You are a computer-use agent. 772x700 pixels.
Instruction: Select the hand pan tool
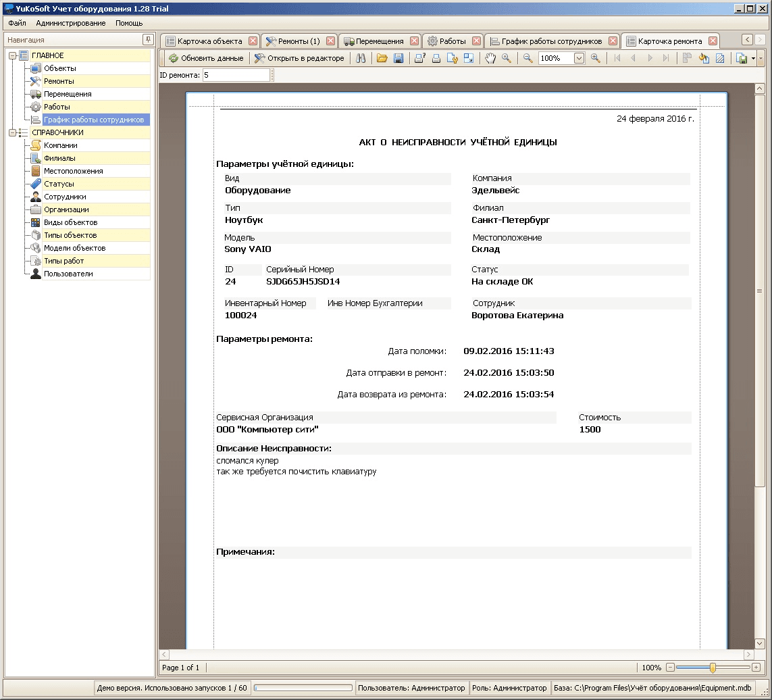(490, 58)
